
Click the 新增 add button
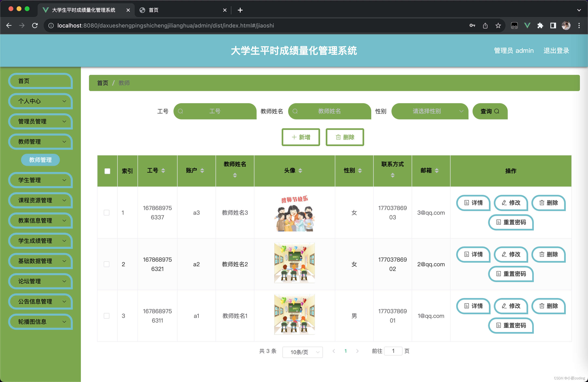pos(301,137)
